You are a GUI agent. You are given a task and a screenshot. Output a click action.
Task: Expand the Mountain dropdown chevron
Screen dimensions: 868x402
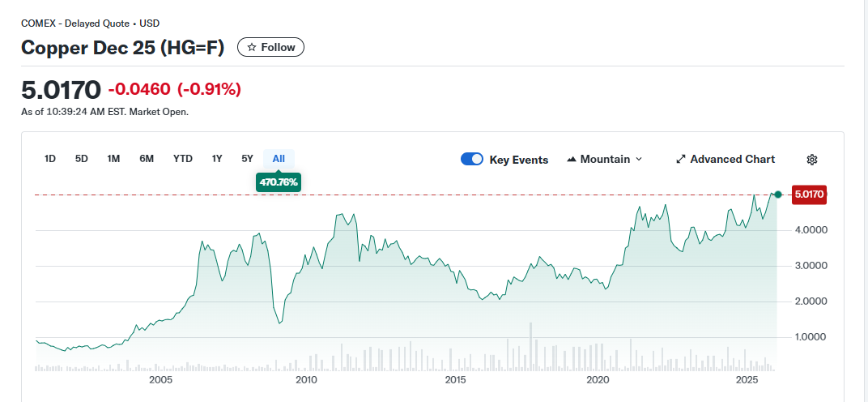[x=639, y=160]
